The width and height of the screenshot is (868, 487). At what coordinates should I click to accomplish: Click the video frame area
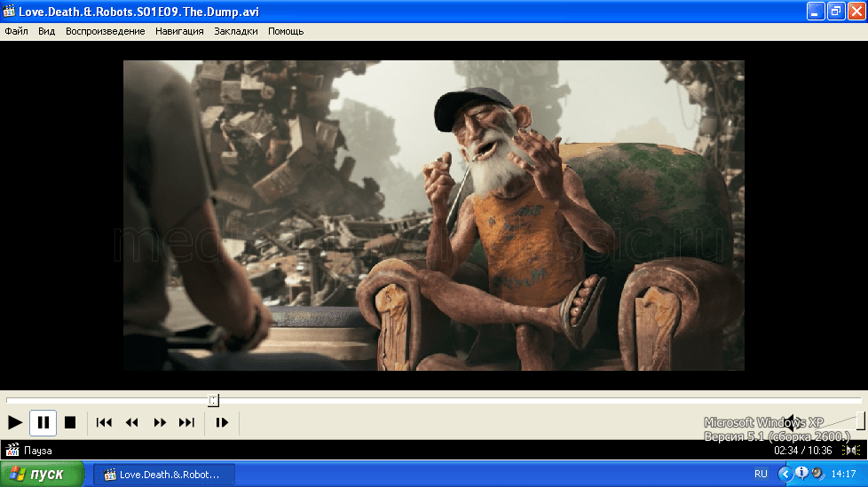[x=433, y=216]
